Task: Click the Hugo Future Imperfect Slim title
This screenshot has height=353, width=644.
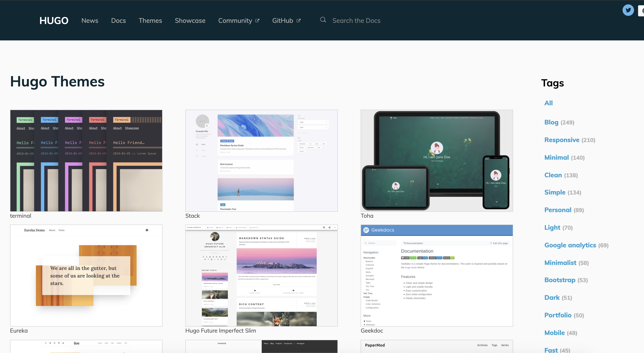Action: (221, 331)
